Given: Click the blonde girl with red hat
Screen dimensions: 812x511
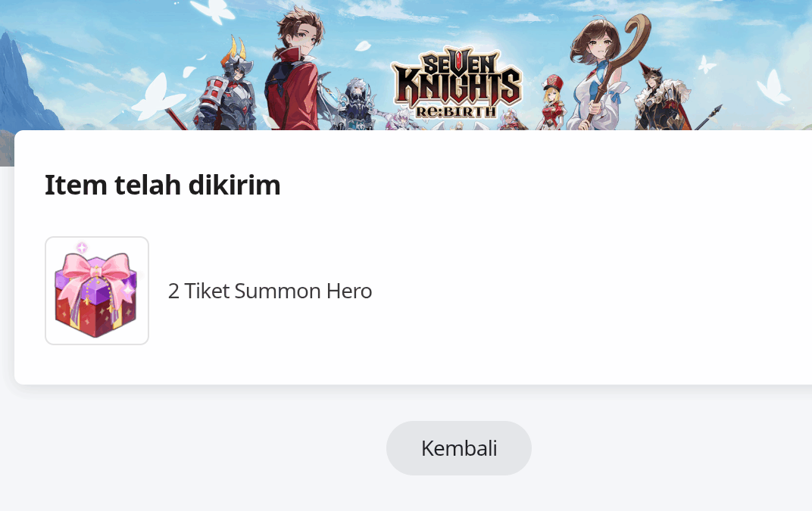Looking at the screenshot, I should click(x=552, y=104).
